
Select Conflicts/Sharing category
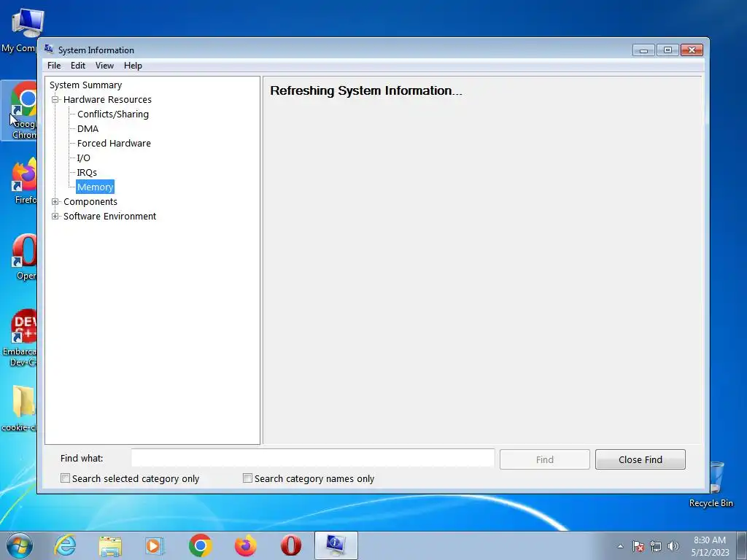(x=113, y=114)
